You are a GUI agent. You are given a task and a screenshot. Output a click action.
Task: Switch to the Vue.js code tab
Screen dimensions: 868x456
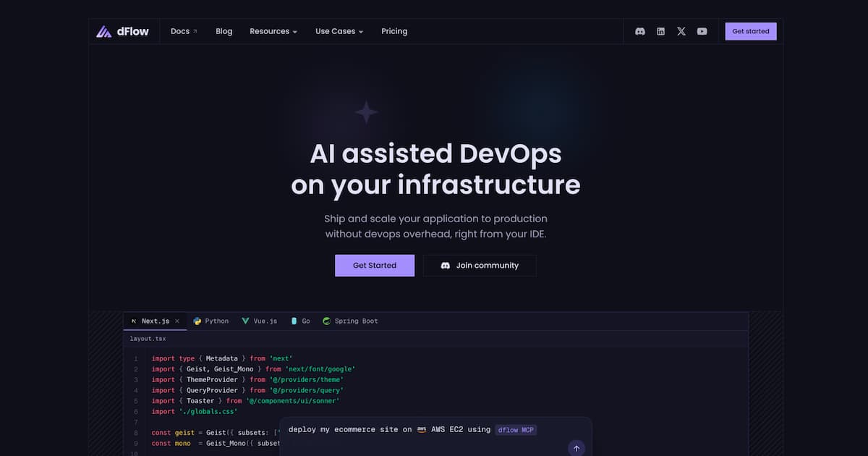click(x=260, y=321)
